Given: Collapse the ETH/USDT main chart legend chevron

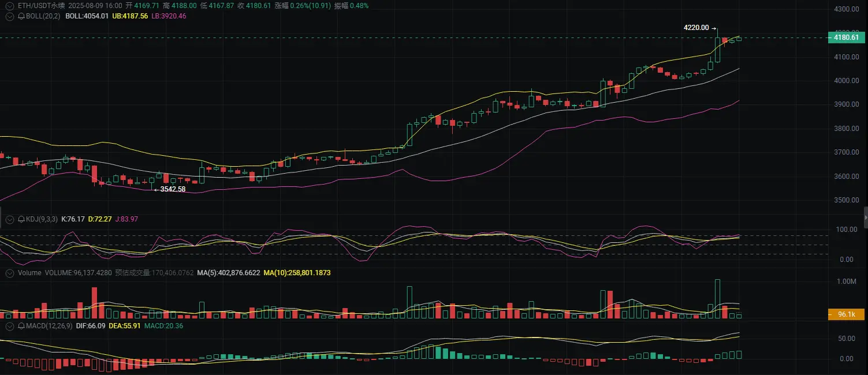Looking at the screenshot, I should [9, 6].
